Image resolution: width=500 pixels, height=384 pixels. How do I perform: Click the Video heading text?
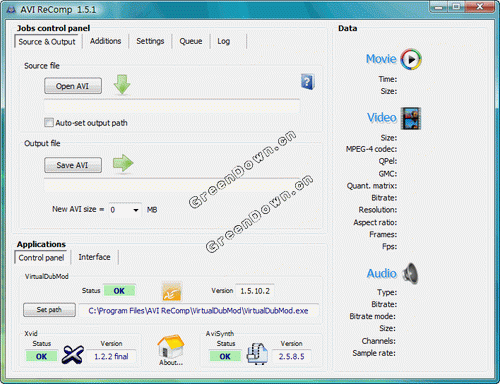click(382, 118)
